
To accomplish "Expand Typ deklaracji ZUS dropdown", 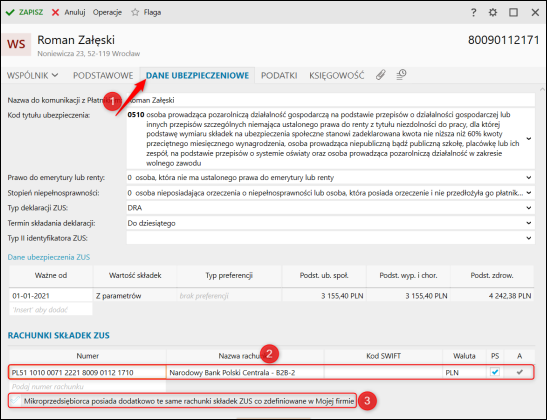I will point(529,208).
